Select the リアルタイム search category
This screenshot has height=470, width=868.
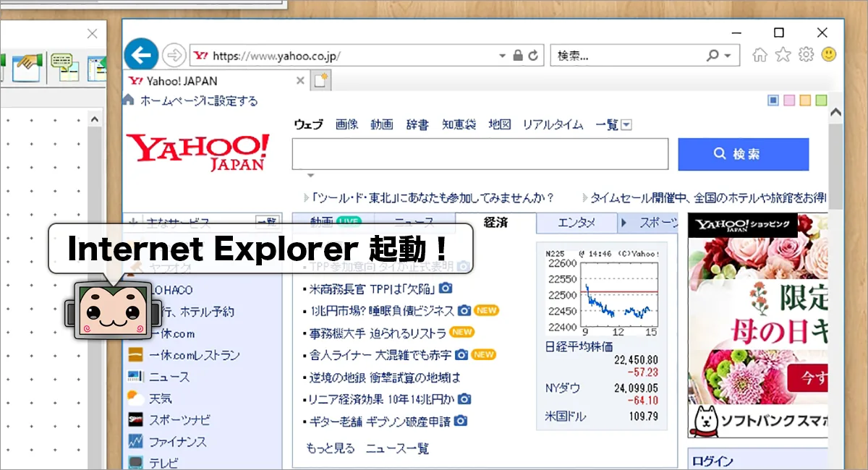tap(553, 124)
